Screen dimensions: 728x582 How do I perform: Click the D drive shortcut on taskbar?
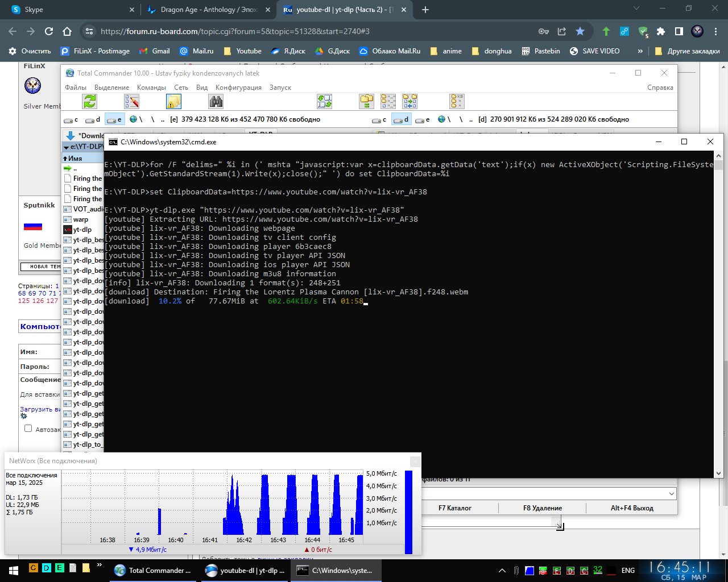pyautogui.click(x=46, y=567)
